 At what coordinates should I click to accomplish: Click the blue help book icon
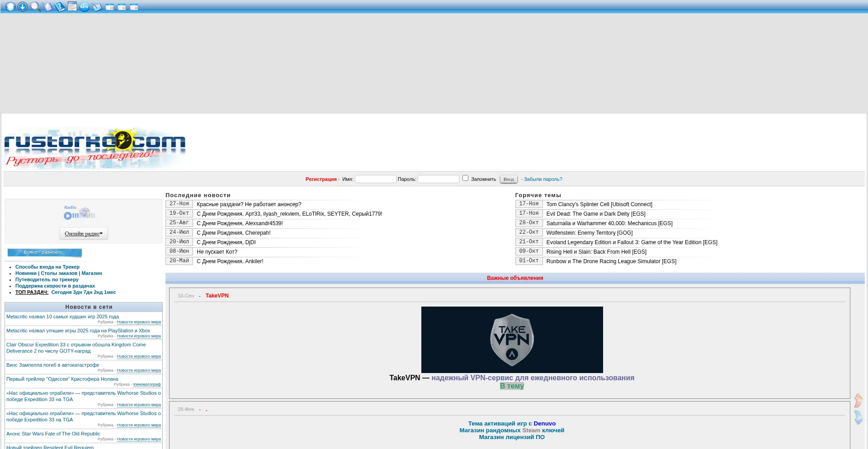[x=60, y=7]
